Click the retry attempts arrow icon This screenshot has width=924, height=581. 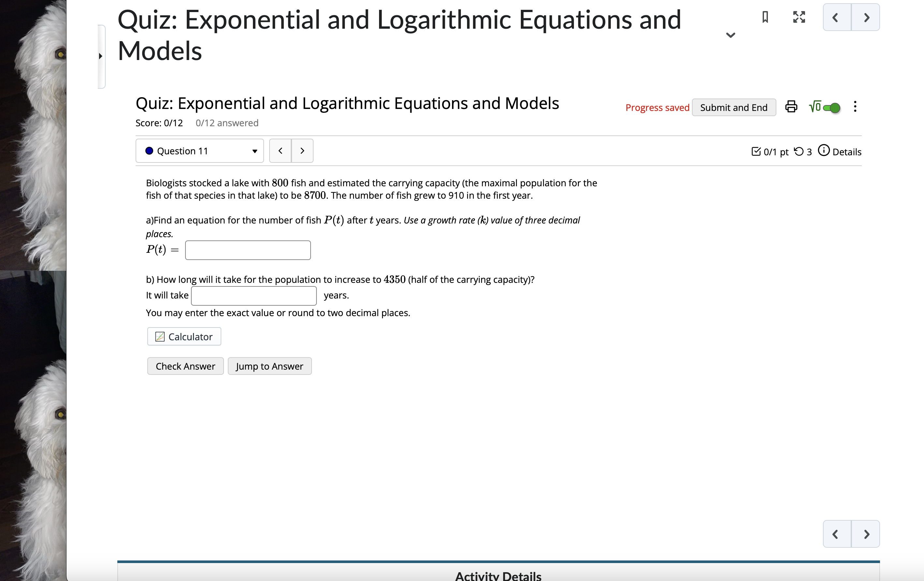pyautogui.click(x=799, y=152)
